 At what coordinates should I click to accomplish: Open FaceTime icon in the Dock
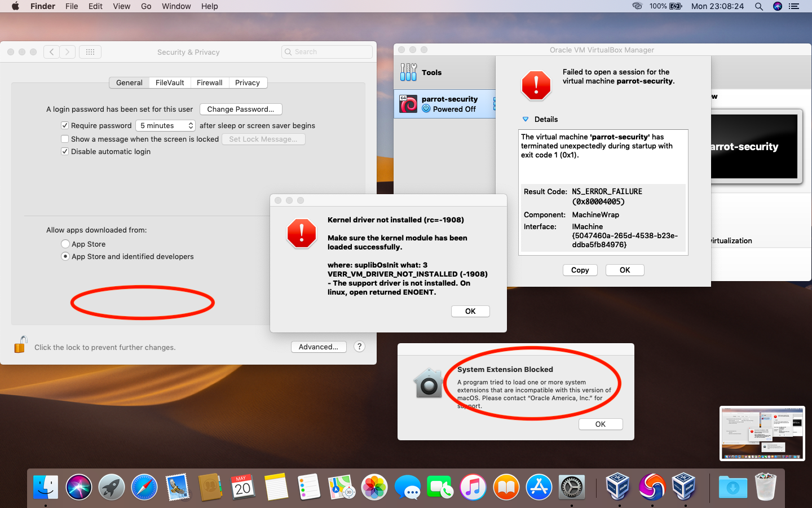point(440,487)
